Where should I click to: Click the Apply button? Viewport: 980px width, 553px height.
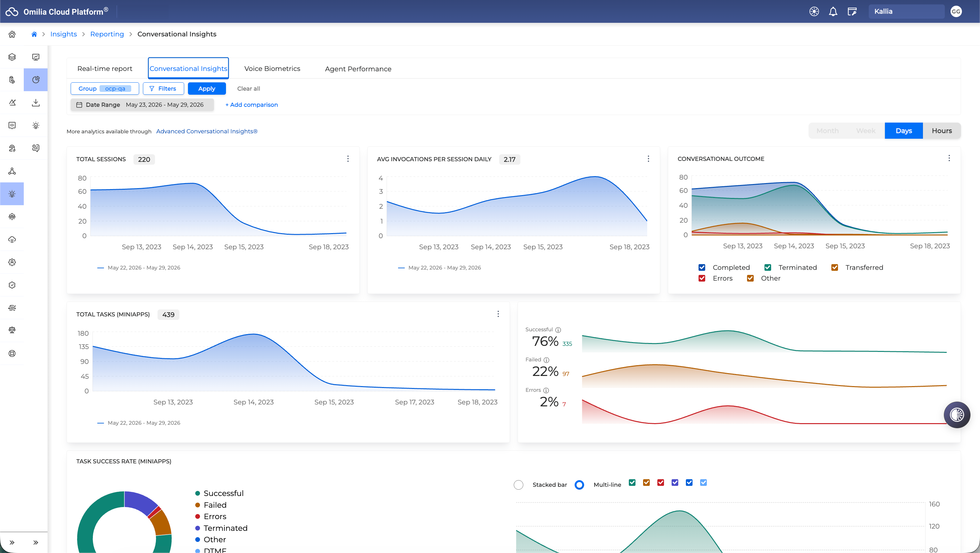click(x=207, y=89)
